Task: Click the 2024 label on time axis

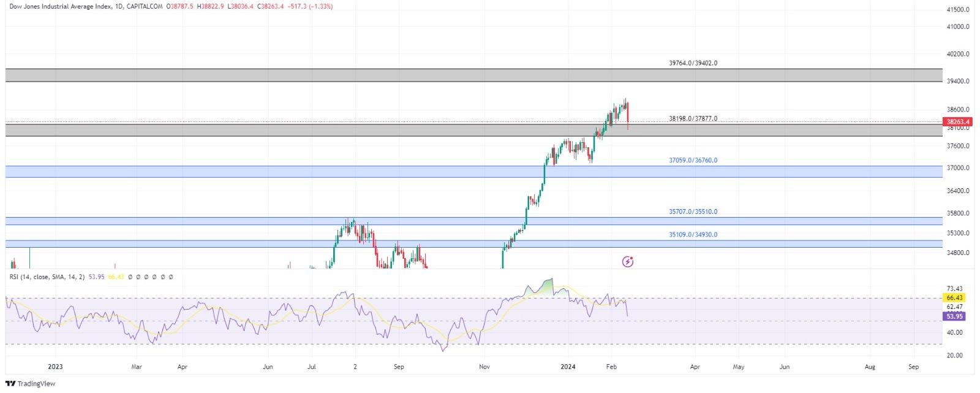Action: point(568,367)
